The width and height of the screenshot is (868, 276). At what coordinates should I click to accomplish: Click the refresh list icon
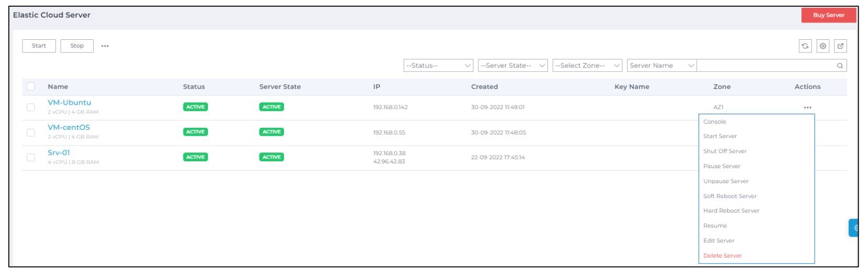click(805, 46)
